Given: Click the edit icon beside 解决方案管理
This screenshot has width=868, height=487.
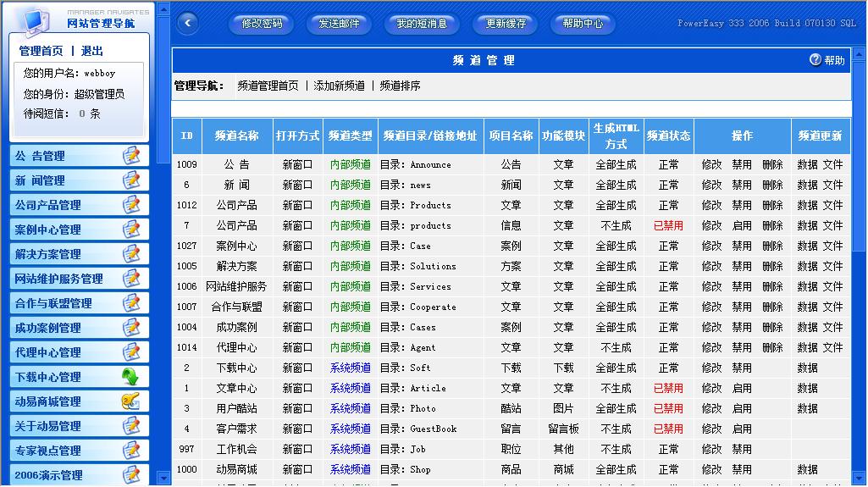Looking at the screenshot, I should (130, 254).
